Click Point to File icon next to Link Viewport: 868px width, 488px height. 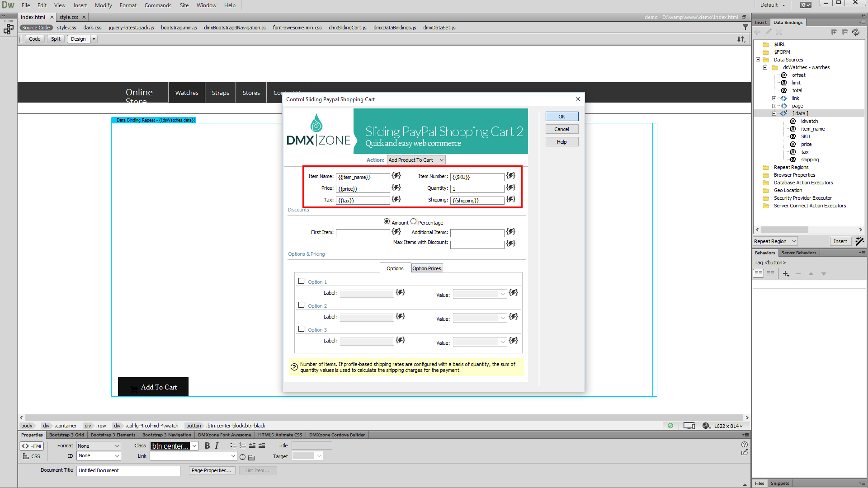pyautogui.click(x=243, y=457)
